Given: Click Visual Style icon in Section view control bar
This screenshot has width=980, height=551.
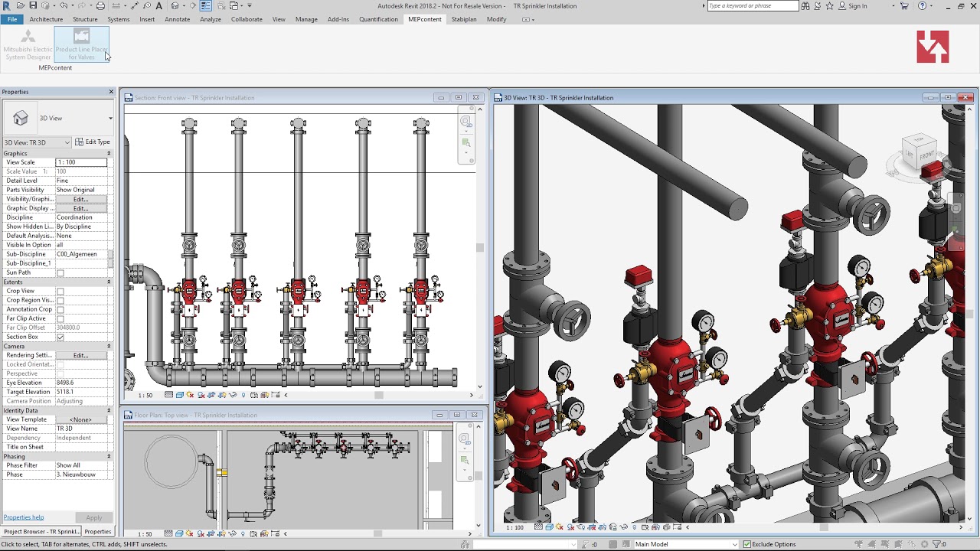Looking at the screenshot, I should pyautogui.click(x=180, y=396).
